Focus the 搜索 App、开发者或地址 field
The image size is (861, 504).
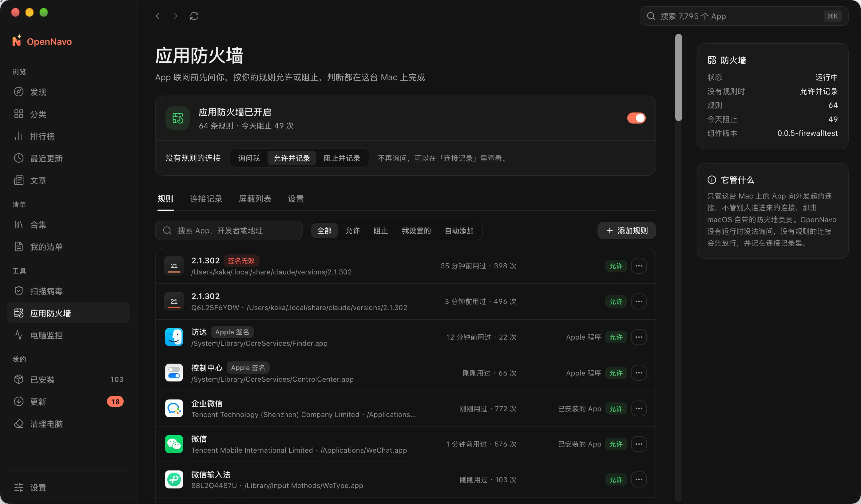[228, 230]
